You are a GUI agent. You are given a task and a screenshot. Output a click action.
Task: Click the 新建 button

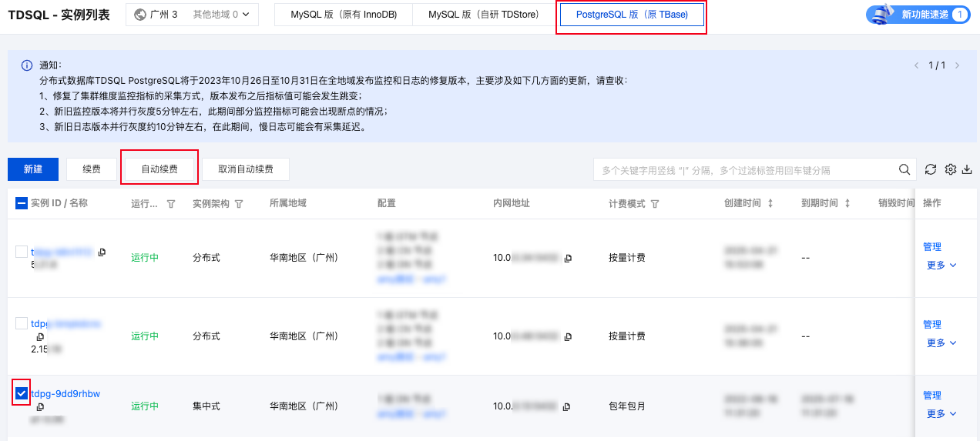point(33,169)
